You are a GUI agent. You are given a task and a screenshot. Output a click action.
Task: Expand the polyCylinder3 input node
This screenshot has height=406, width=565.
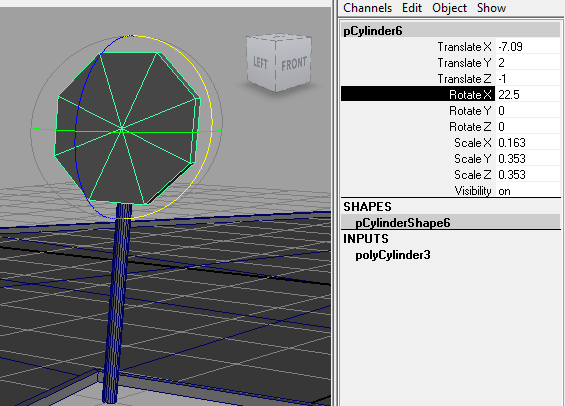click(x=393, y=255)
